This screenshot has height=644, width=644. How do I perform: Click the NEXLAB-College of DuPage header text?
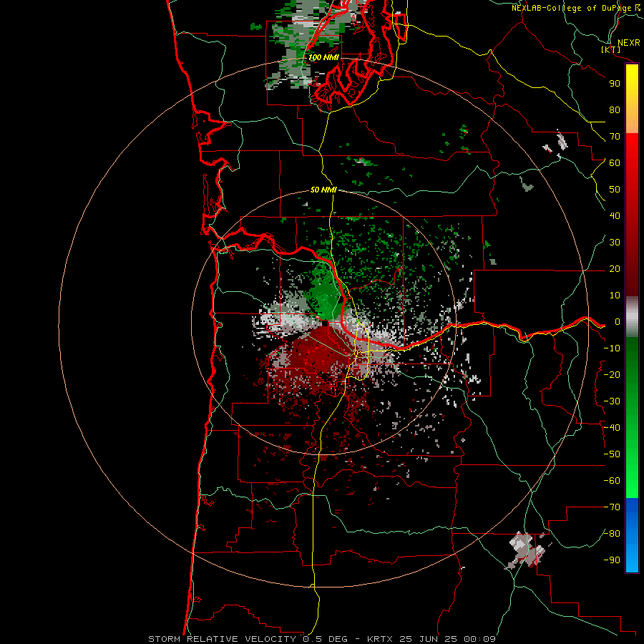(572, 8)
